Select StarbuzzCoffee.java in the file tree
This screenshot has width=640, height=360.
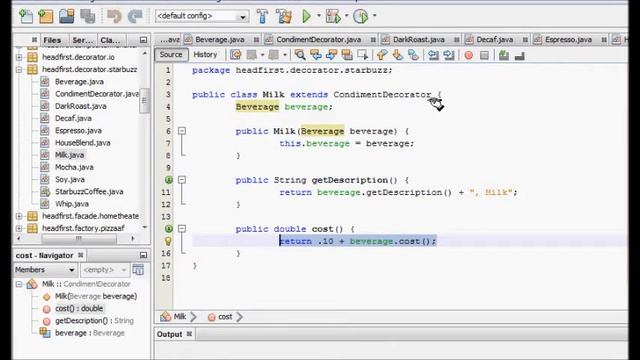(x=89, y=192)
